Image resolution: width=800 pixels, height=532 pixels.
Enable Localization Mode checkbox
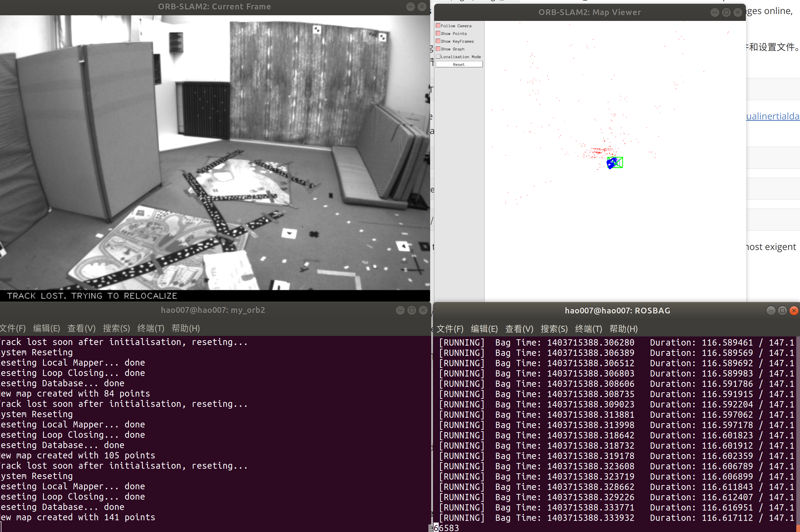point(438,57)
